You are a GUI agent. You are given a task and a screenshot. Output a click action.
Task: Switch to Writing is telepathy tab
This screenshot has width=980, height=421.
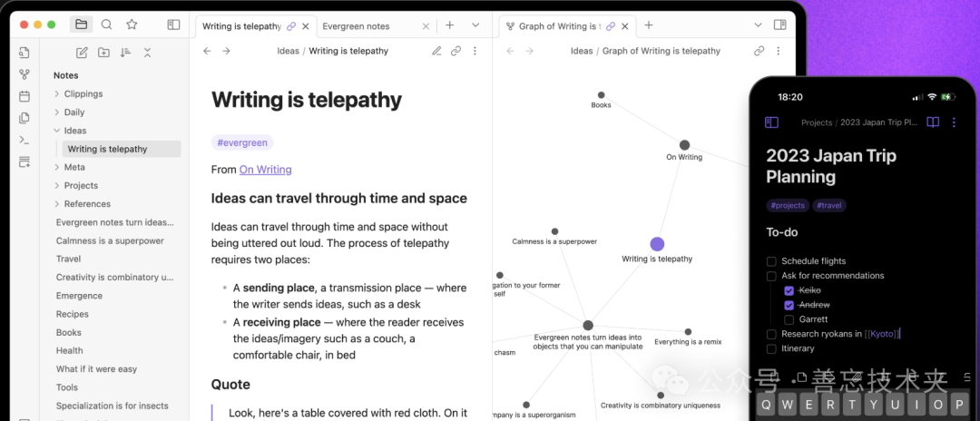242,26
